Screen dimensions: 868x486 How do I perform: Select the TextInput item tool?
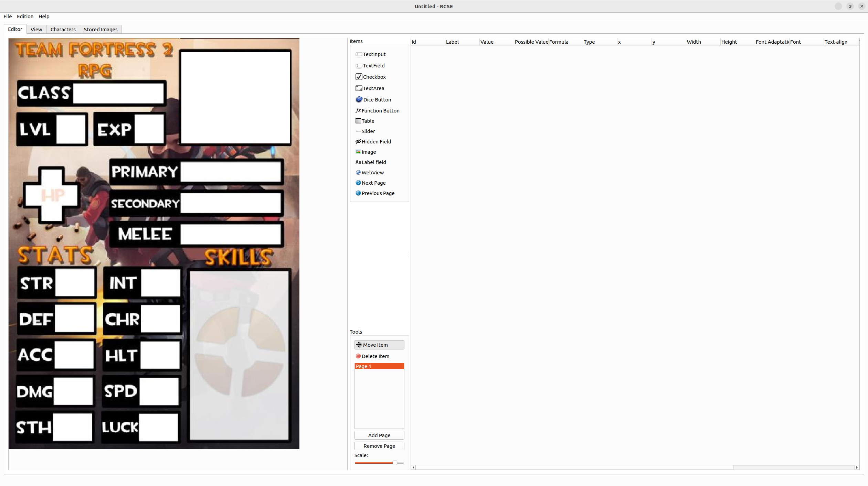374,54
